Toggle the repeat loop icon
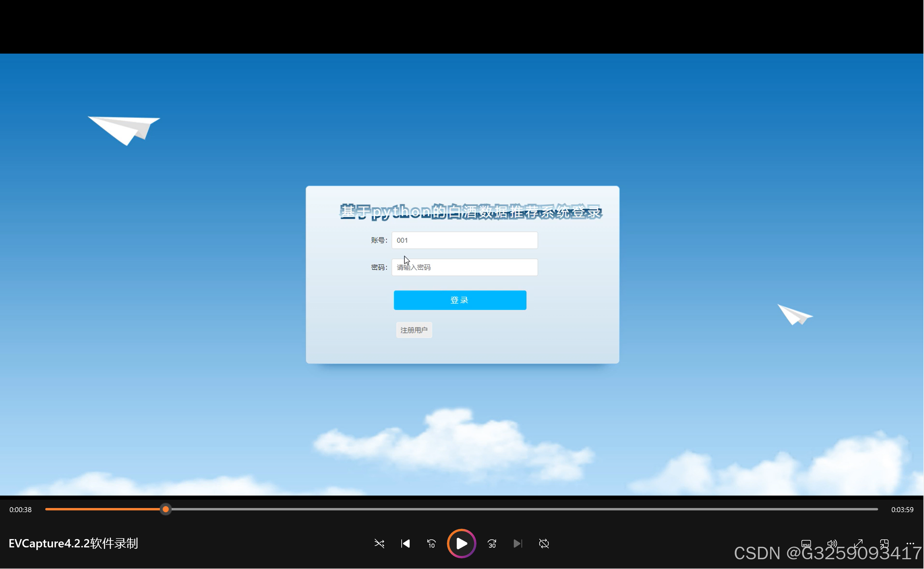Image resolution: width=924 pixels, height=569 pixels. [x=544, y=544]
